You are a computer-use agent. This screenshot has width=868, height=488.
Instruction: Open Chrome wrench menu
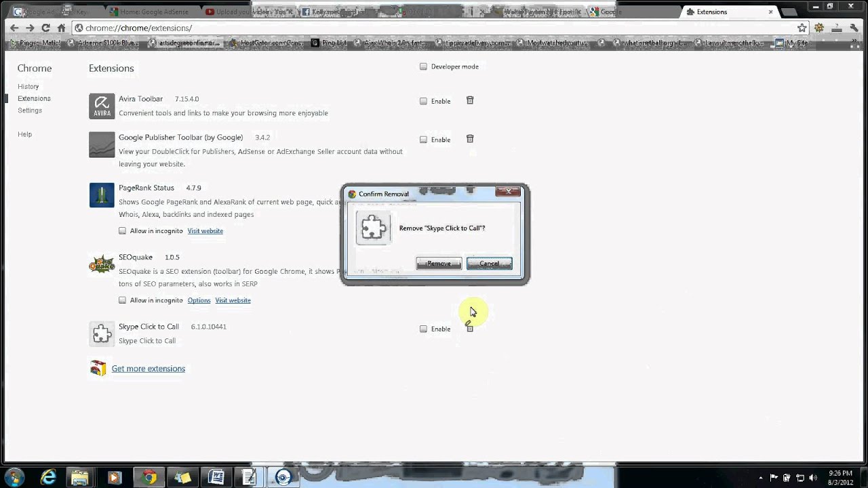click(854, 28)
